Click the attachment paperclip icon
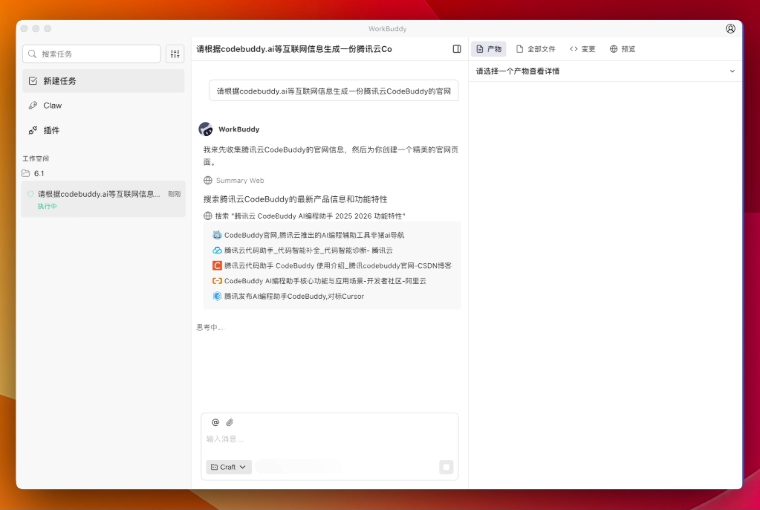 pyautogui.click(x=230, y=422)
